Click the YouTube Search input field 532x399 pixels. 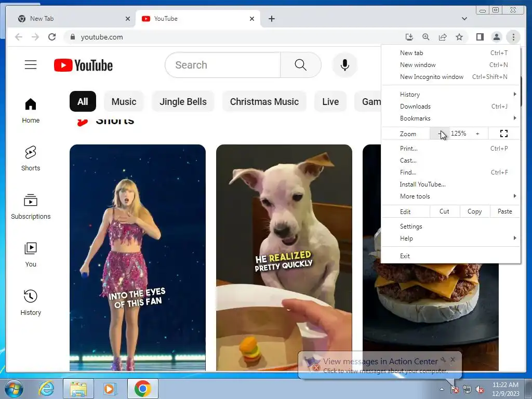[223, 65]
